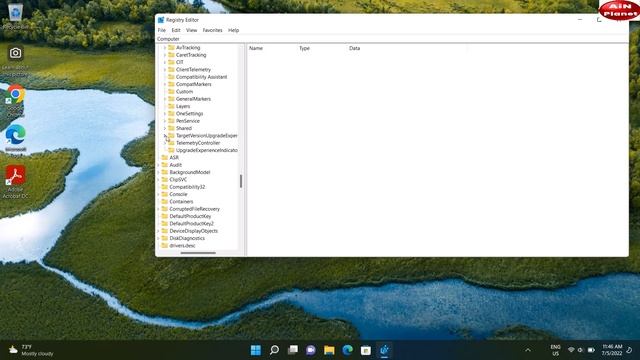Open the Favorites menu
The width and height of the screenshot is (640, 360).
pyautogui.click(x=213, y=30)
